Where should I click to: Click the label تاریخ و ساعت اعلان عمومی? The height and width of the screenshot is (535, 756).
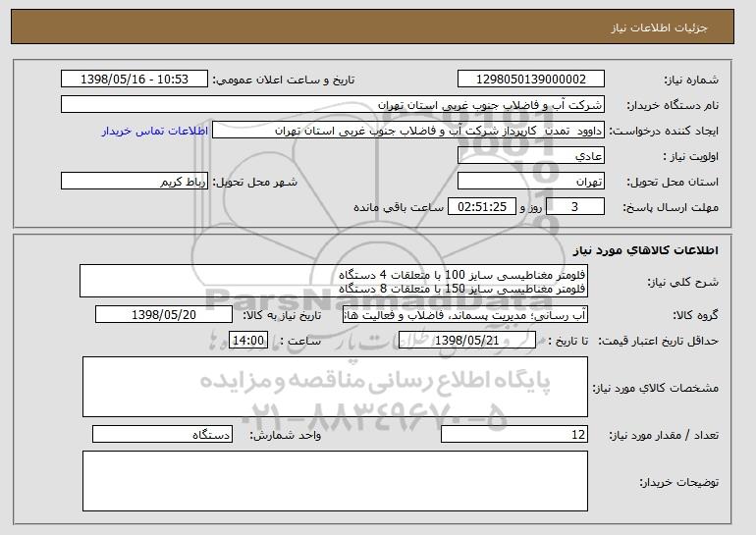tap(284, 80)
